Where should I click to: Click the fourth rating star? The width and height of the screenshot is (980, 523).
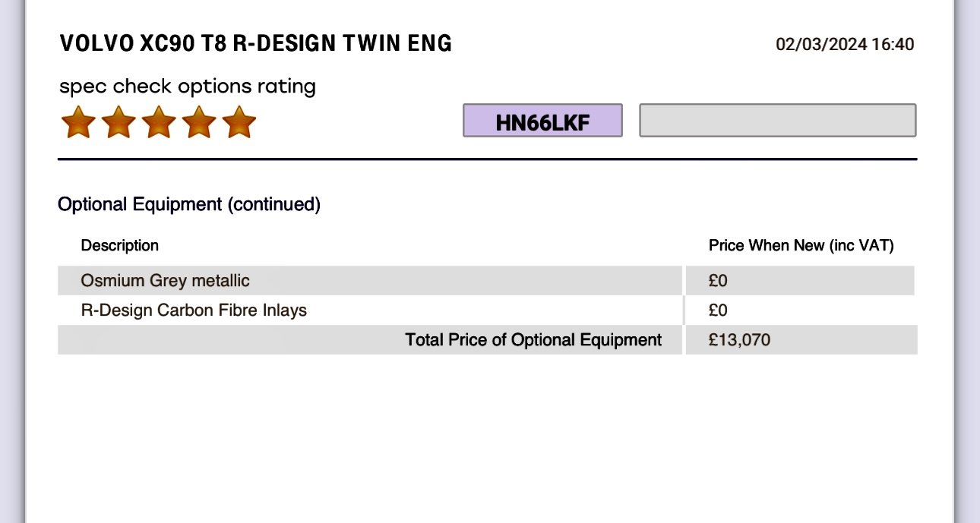click(x=199, y=122)
